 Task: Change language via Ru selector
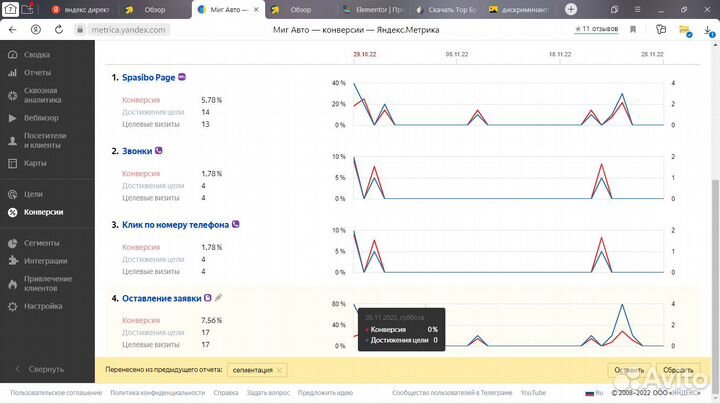coord(594,393)
